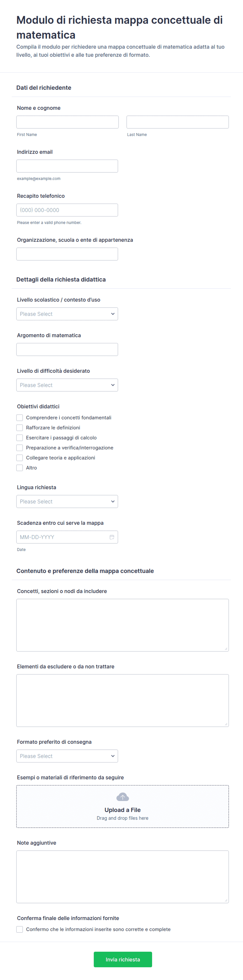Confirm the information is correct and complete
Screen dimensions: 243x980
pyautogui.click(x=20, y=929)
